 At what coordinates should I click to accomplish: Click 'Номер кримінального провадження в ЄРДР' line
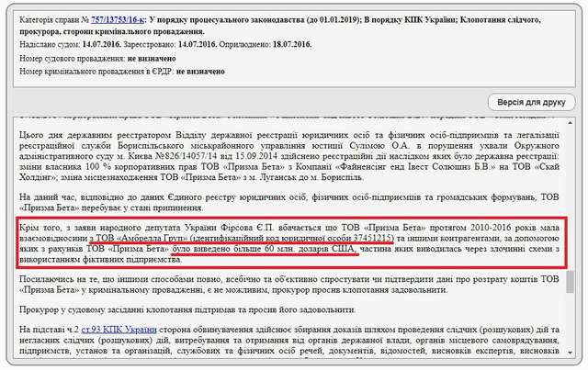122,72
